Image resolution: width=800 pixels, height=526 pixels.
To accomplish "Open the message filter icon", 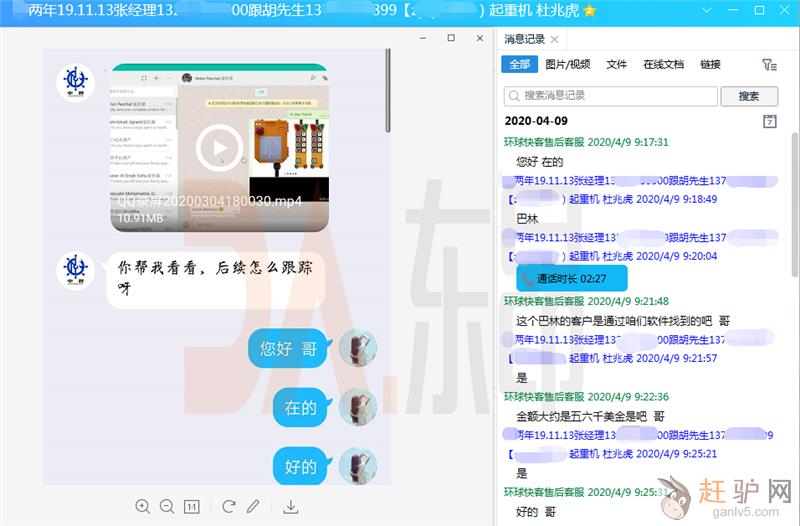I will [x=768, y=65].
